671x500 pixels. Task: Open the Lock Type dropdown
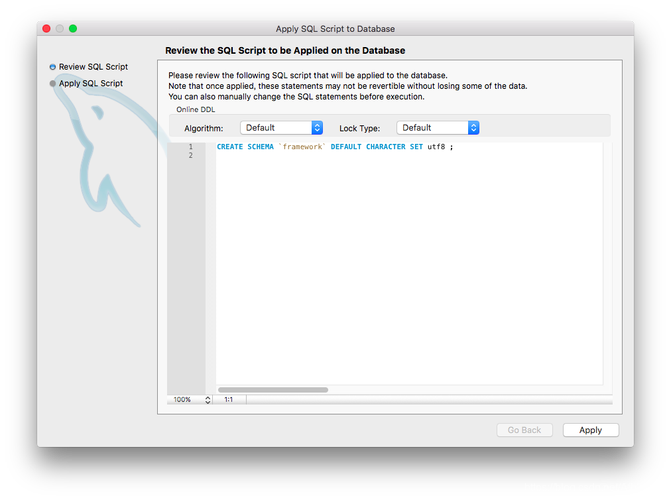click(438, 128)
